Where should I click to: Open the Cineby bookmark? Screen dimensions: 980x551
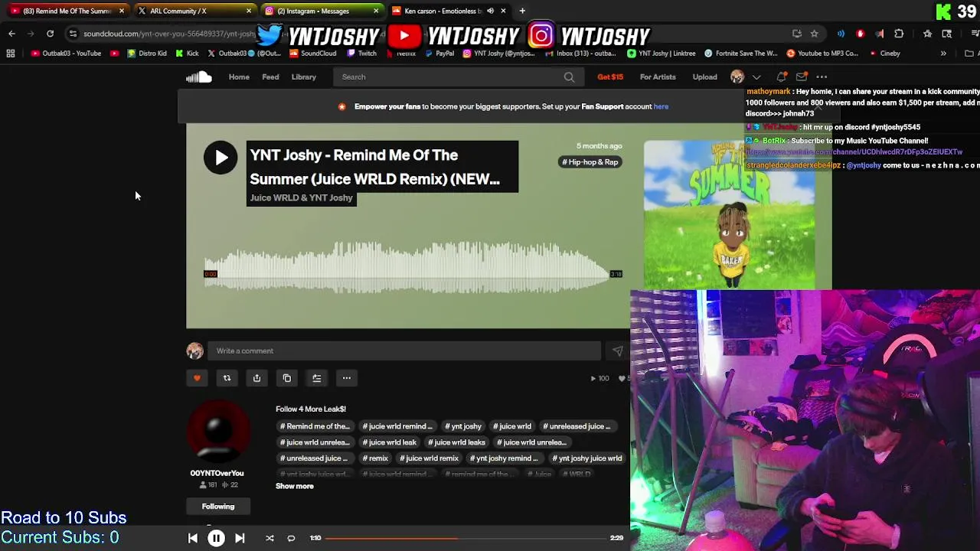pyautogui.click(x=884, y=54)
